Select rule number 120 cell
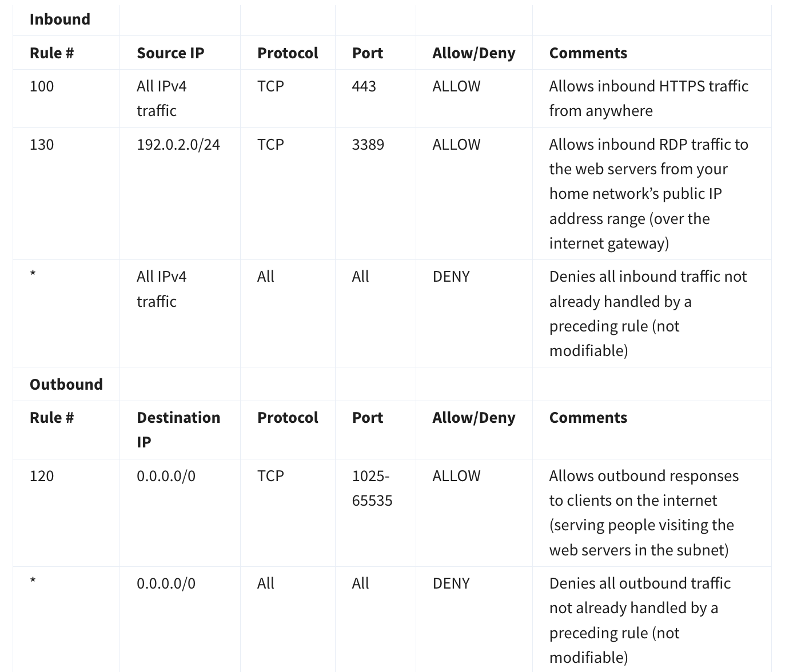Viewport: 805px width, 672px height. (x=42, y=476)
